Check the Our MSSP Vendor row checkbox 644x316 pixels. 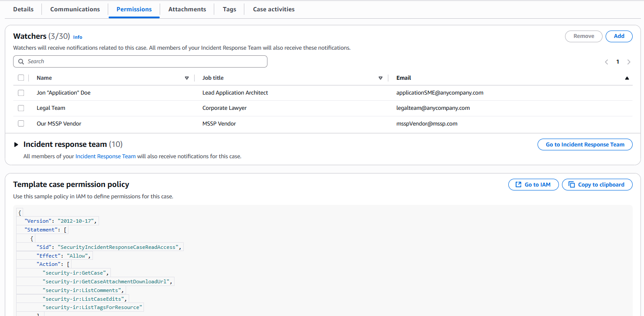[x=21, y=123]
